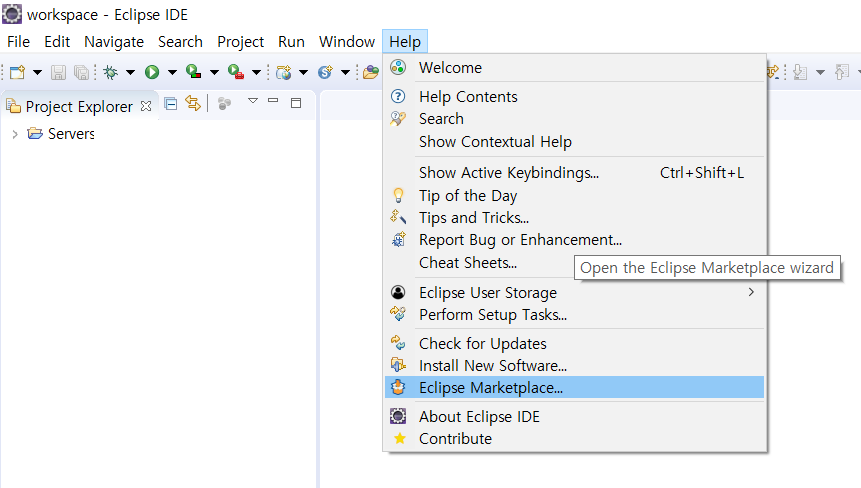Click the green Run toolbar button
The height and width of the screenshot is (488, 861).
(x=152, y=72)
